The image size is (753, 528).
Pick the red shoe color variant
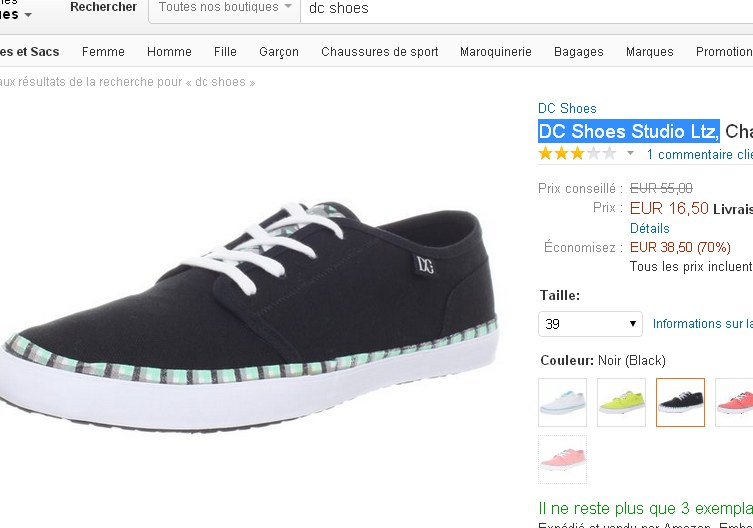(734, 402)
